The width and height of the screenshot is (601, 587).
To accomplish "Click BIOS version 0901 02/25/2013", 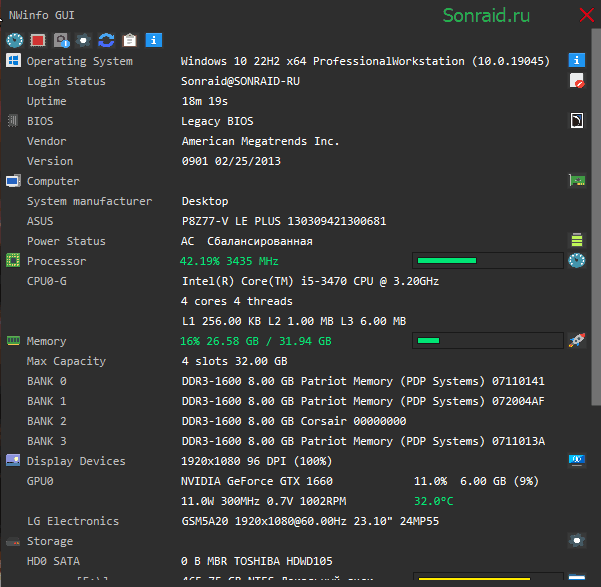I will [231, 161].
